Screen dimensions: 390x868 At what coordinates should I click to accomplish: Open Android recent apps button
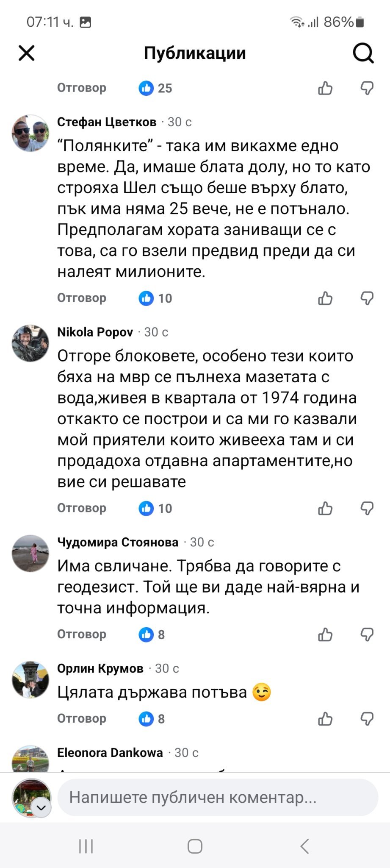[x=86, y=846]
